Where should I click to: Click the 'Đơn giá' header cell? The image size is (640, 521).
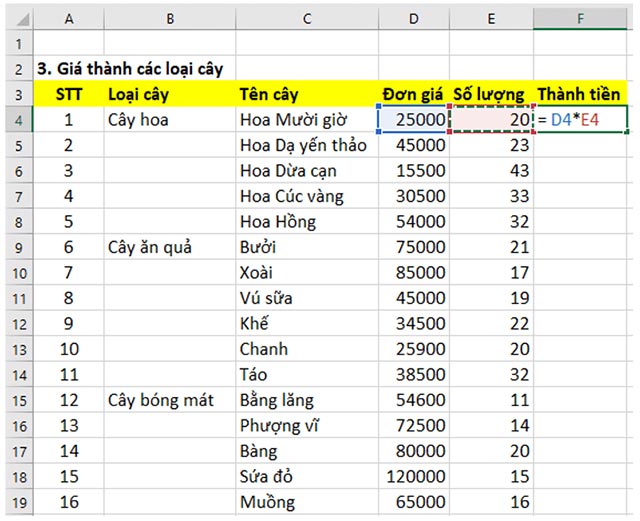(415, 94)
